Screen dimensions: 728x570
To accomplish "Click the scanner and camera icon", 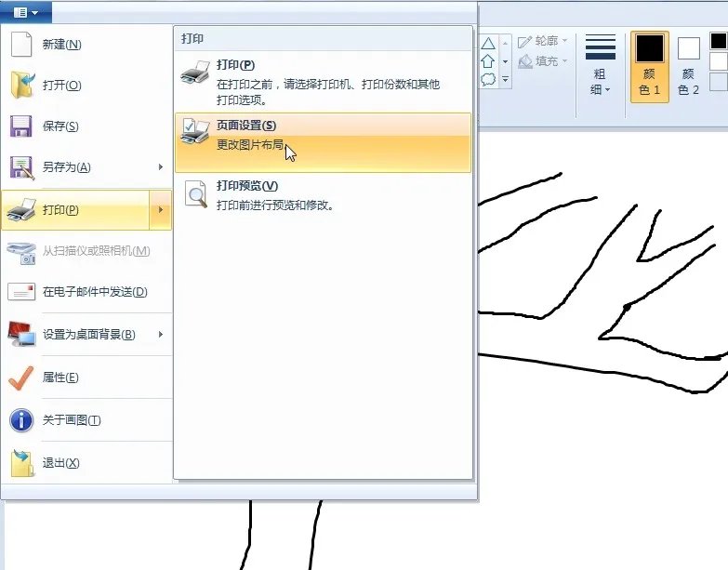I will [x=21, y=252].
